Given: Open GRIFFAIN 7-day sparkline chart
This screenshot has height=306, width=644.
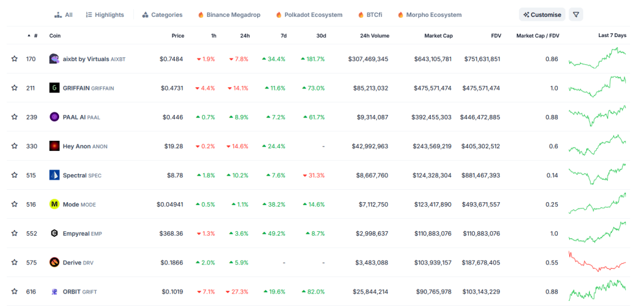Looking at the screenshot, I should [597, 86].
